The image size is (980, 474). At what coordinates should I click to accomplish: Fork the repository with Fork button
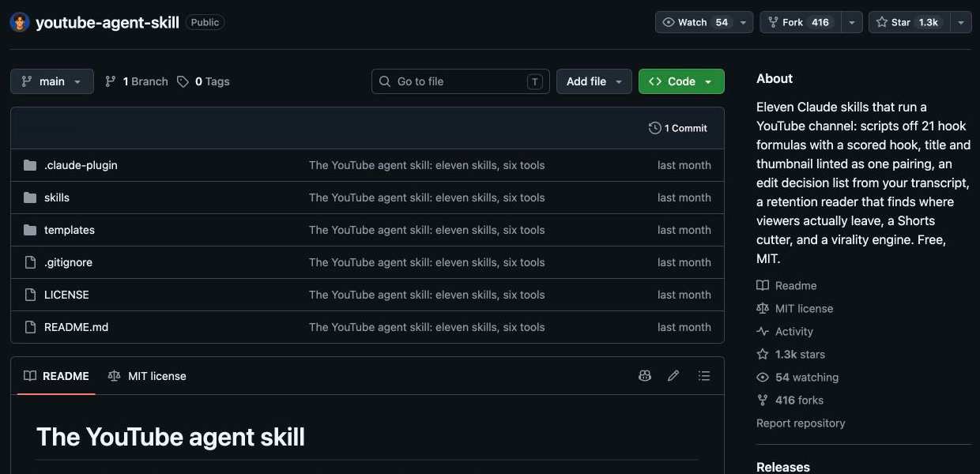pyautogui.click(x=801, y=22)
